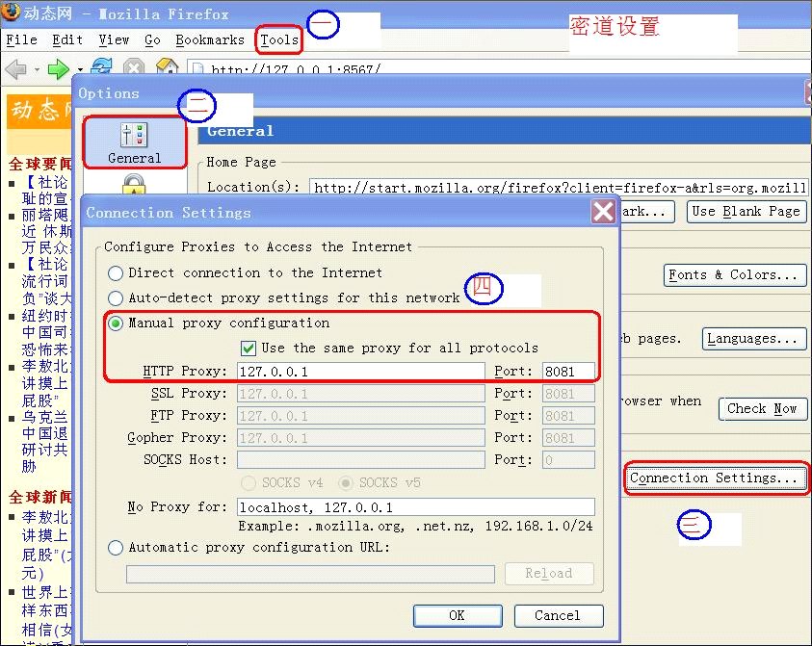This screenshot has width=812, height=646.
Task: Click the No Proxy for text field
Action: point(415,507)
